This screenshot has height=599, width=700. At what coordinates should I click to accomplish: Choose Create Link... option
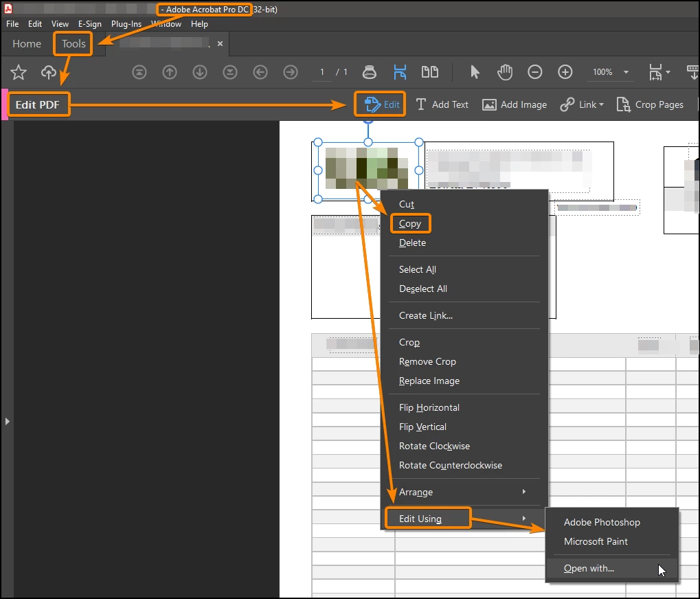[464, 315]
